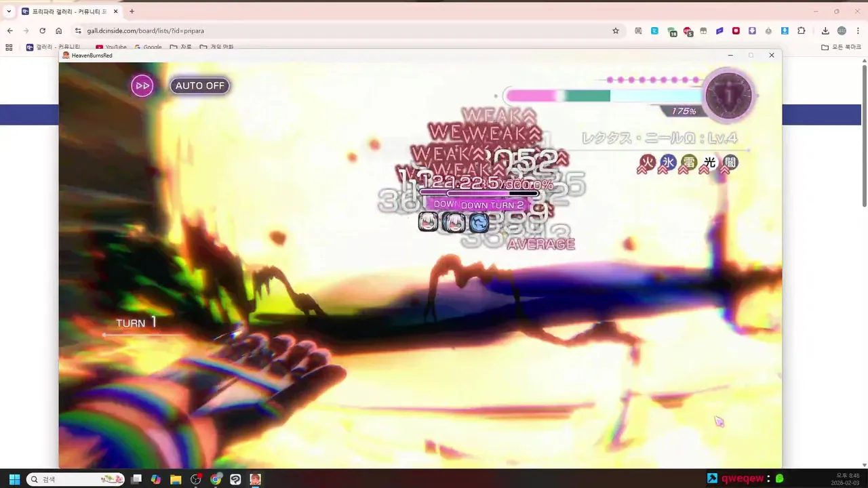Click the pink and teal enemy gauge bar

point(604,96)
